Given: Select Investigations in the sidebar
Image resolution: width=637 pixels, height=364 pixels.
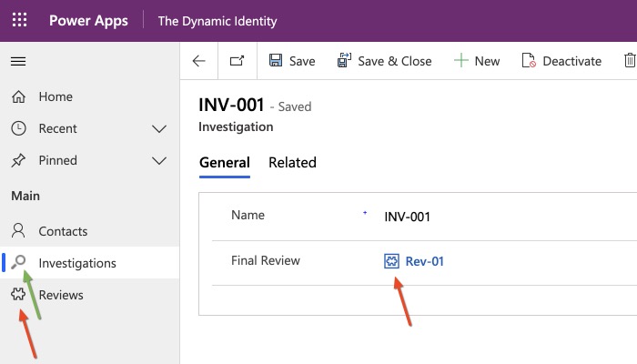Looking at the screenshot, I should point(76,263).
